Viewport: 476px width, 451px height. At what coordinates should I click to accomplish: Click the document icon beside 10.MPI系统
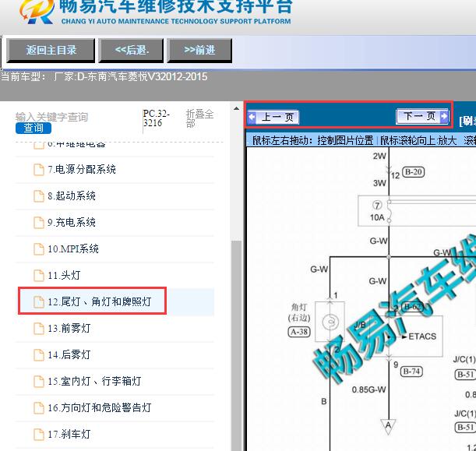pyautogui.click(x=38, y=249)
